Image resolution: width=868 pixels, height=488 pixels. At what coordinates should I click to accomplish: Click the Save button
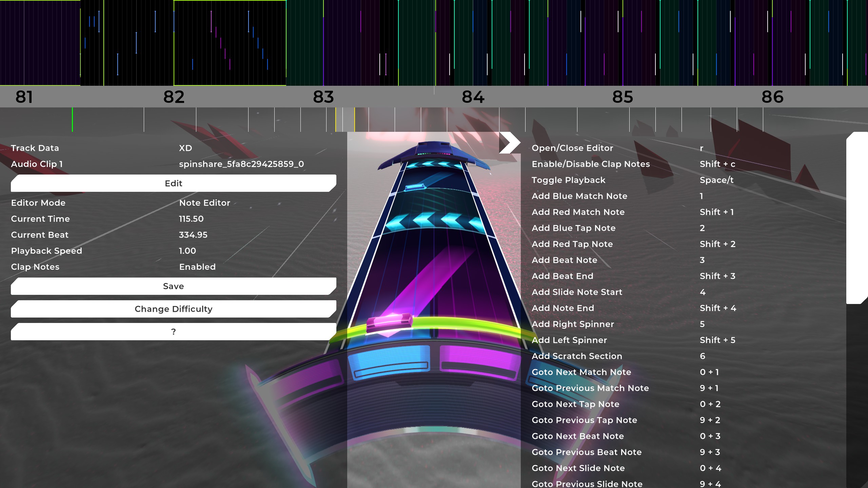(173, 286)
